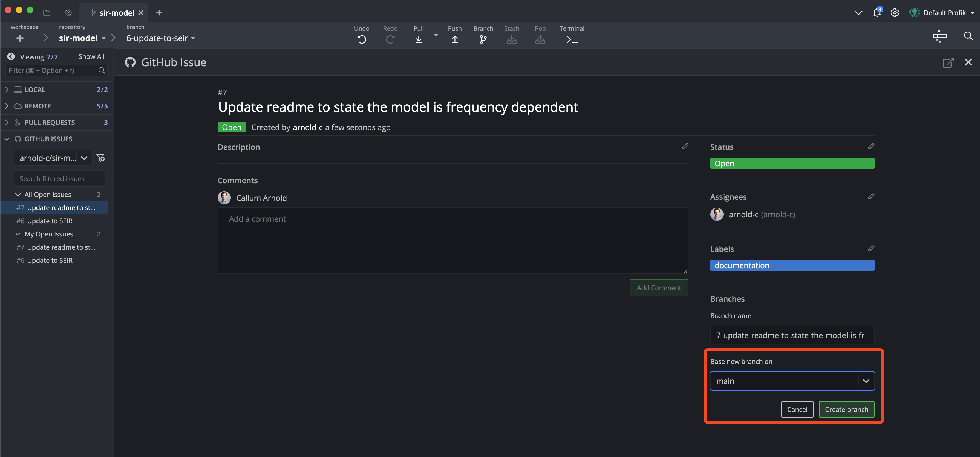Image resolution: width=980 pixels, height=457 pixels.
Task: Edit the issue Description pencil icon
Action: [x=685, y=146]
